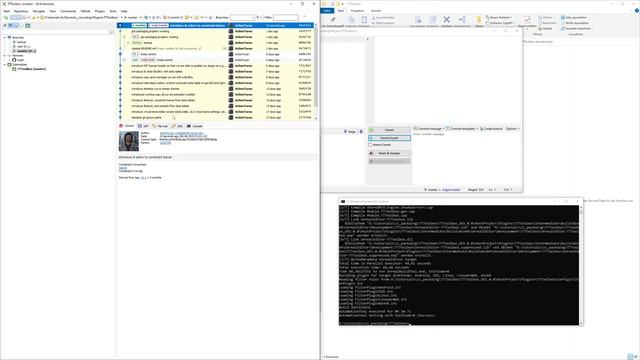
Task: Collapse the Submodules tree node
Action: pos(5,64)
